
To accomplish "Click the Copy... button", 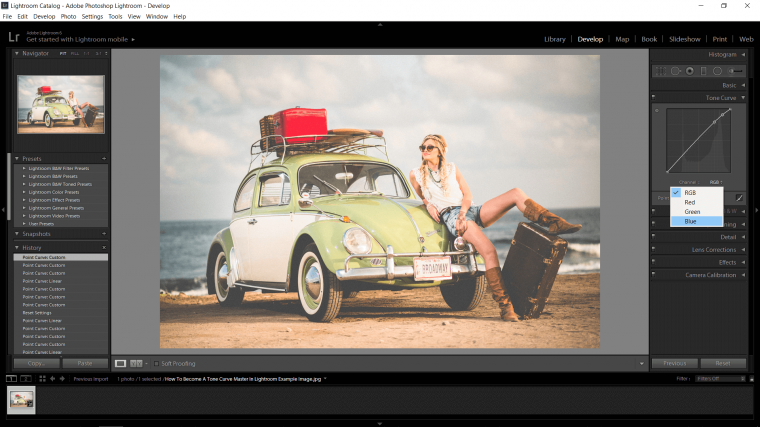I will tap(36, 363).
